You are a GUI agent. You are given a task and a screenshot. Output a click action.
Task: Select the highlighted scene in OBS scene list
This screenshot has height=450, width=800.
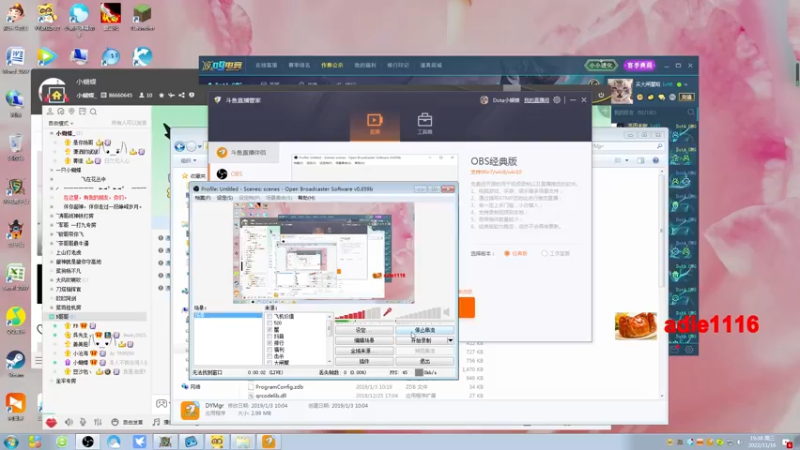228,315
